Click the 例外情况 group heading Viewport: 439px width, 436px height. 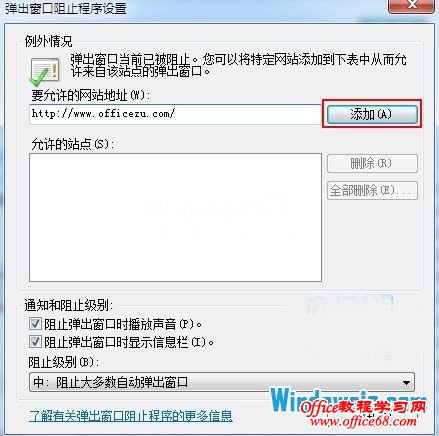click(49, 41)
